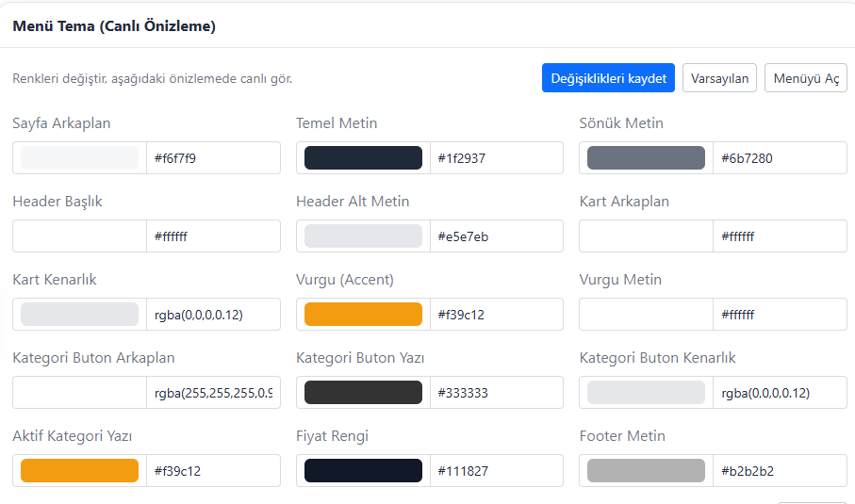Edit the Vurgu Metin hex input
Screen dimensions: 855x504
point(779,315)
